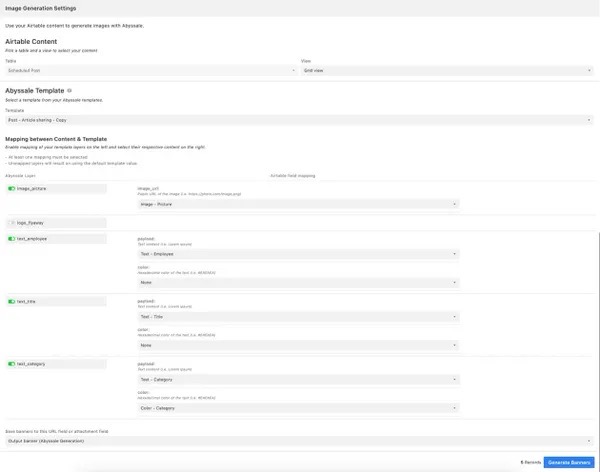Click the text_employee layer name
Image resolution: width=600 pixels, height=472 pixels.
[32, 238]
